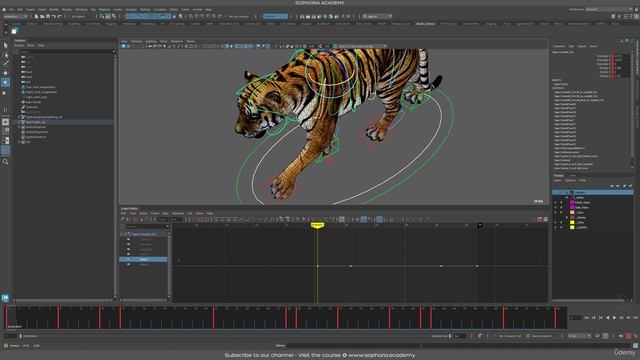Click first icon in Graph Editor toolbar
640x360 pixels.
123,219
